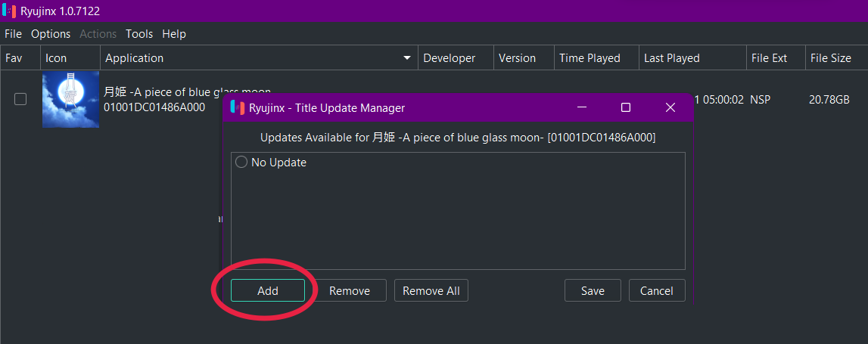Screen dimensions: 868x344
Task: Open the Help menu
Action: click(174, 34)
